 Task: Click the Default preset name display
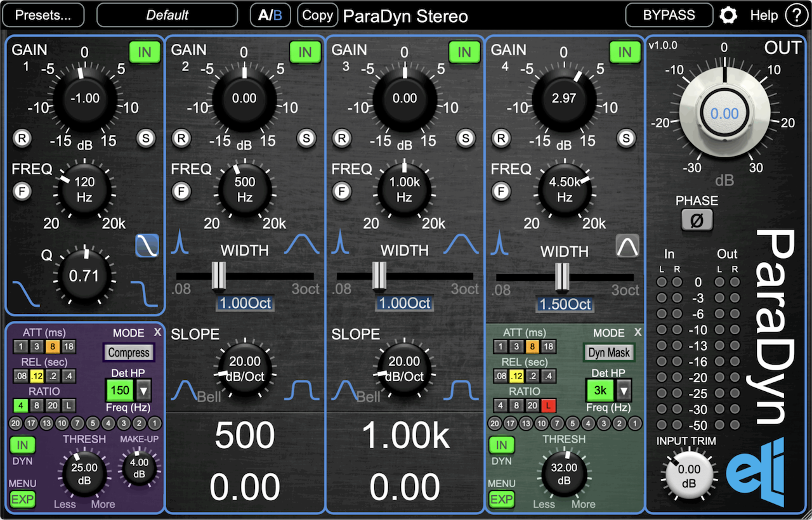pyautogui.click(x=167, y=15)
